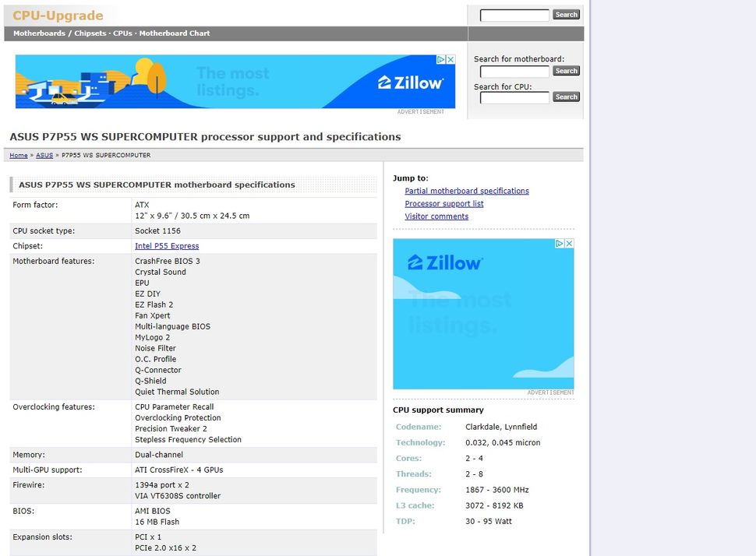756x556 pixels.
Task: Go to Home breadcrumb link
Action: point(19,155)
